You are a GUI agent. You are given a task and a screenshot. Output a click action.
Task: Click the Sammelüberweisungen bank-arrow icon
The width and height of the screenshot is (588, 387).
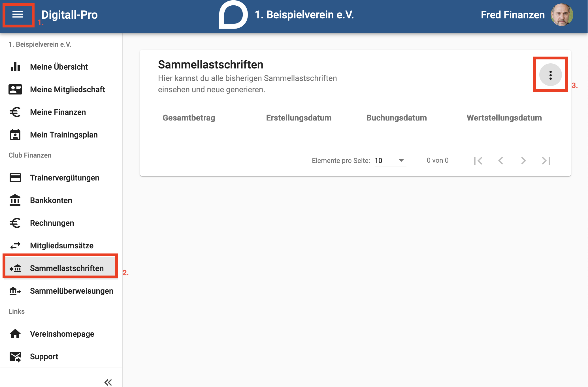pyautogui.click(x=15, y=291)
